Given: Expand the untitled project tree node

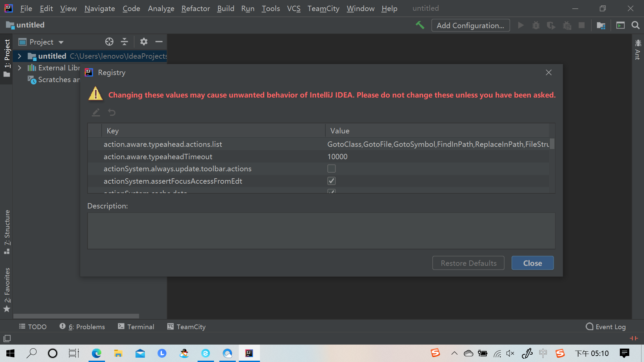Looking at the screenshot, I should click(19, 56).
